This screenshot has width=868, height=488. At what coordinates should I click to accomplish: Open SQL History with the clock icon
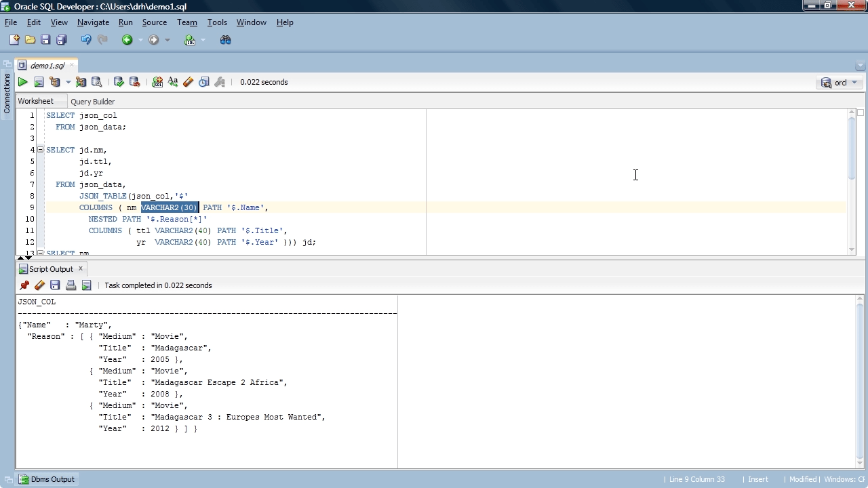(x=203, y=81)
